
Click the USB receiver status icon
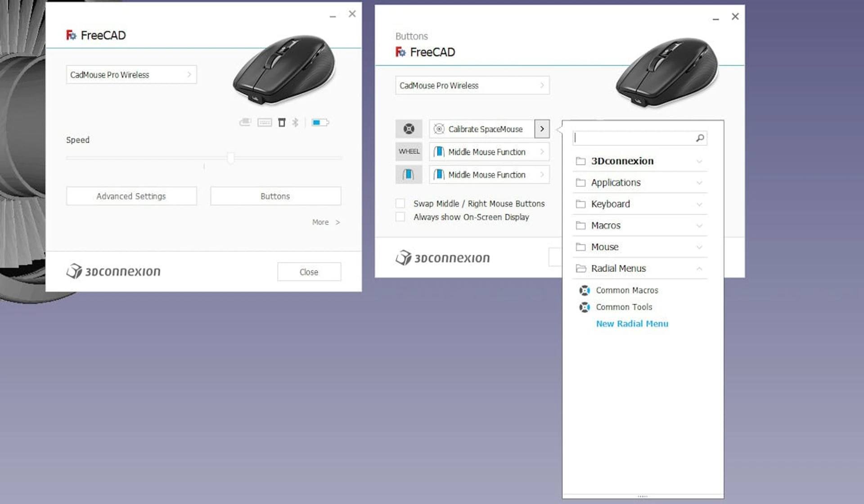(282, 122)
